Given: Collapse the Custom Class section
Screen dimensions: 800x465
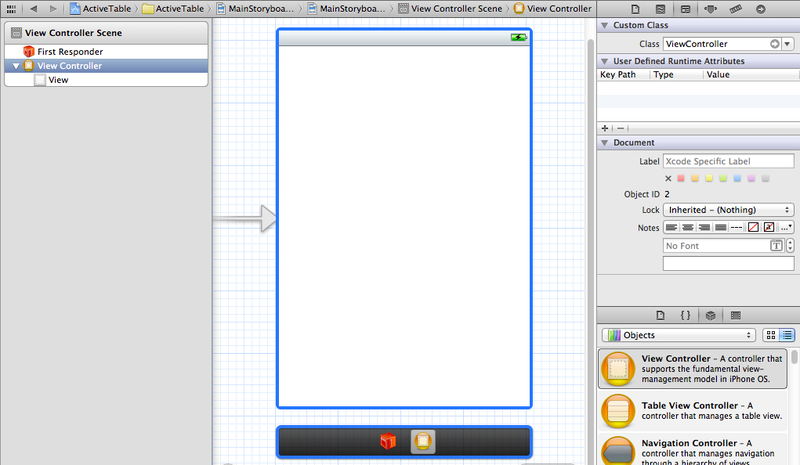Looking at the screenshot, I should 605,25.
